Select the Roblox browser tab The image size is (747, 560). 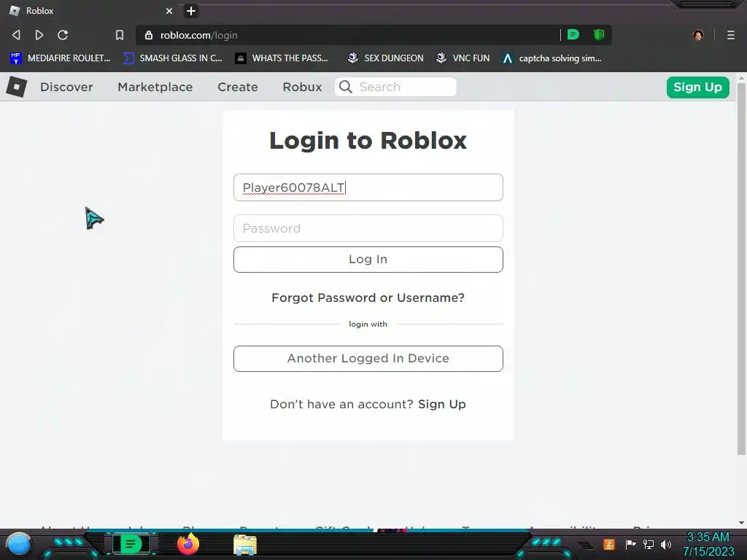click(x=90, y=10)
